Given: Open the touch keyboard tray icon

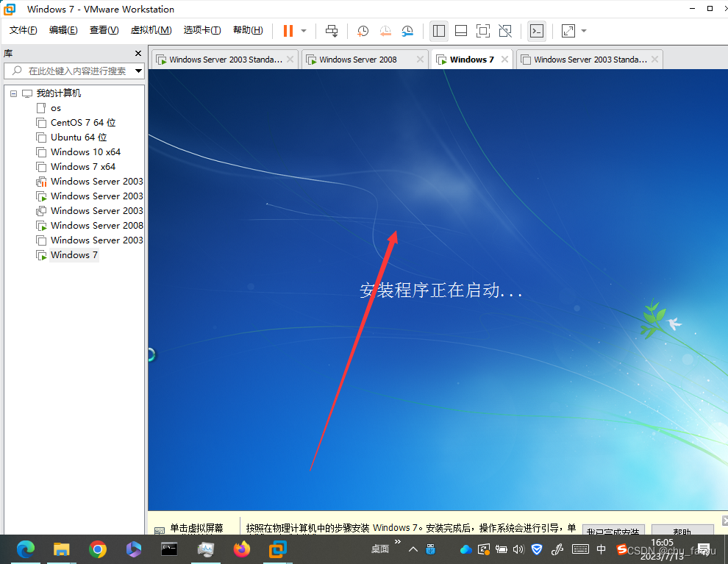Looking at the screenshot, I should click(580, 549).
